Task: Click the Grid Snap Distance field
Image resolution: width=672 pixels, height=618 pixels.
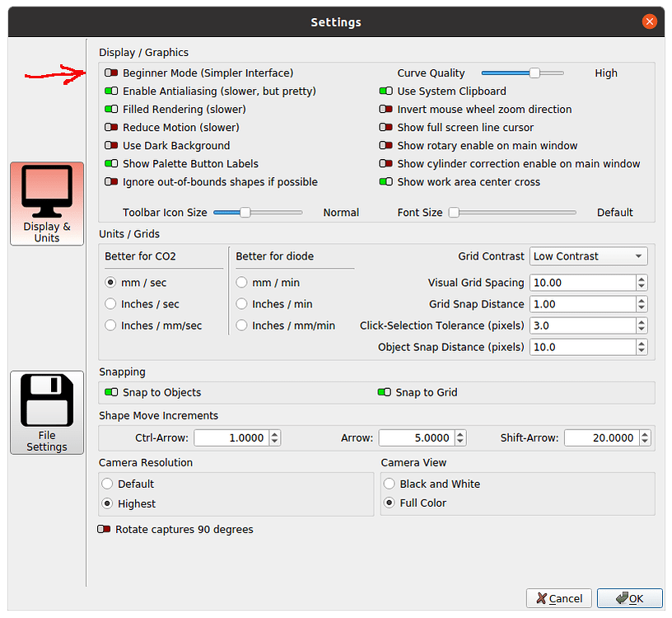Action: click(x=583, y=304)
